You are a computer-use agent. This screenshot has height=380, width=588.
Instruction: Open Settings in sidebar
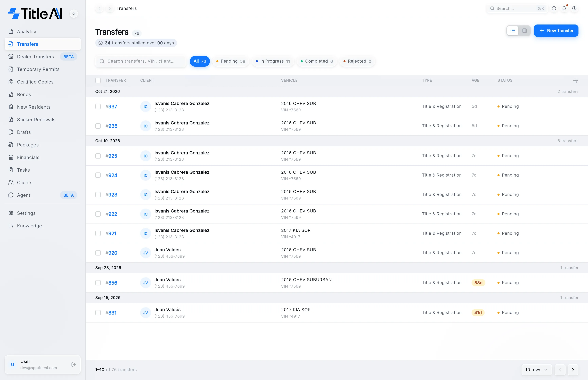click(42, 213)
